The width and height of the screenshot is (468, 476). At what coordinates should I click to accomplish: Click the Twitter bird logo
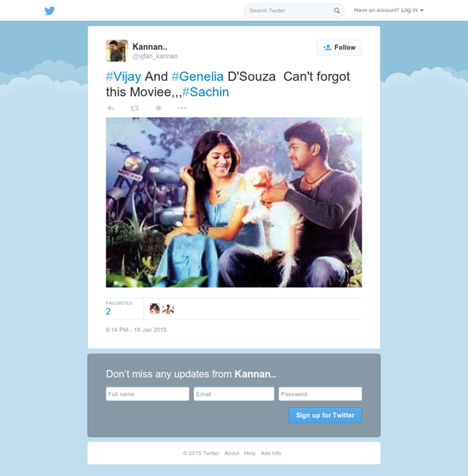pos(49,11)
